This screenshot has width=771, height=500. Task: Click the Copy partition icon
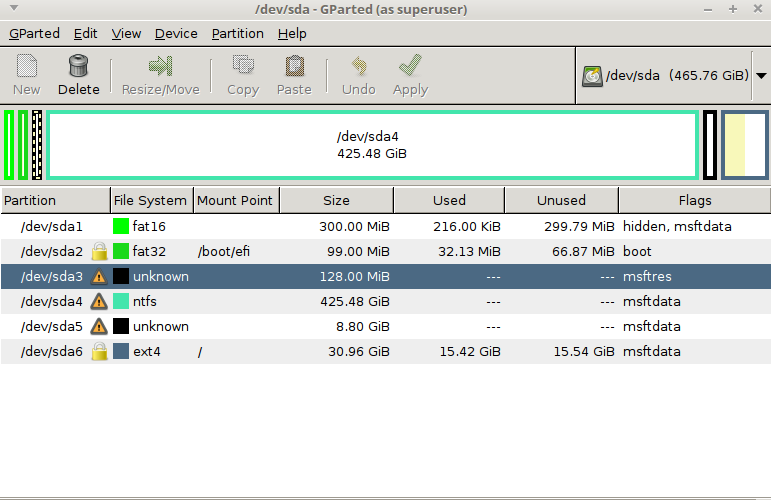pyautogui.click(x=243, y=65)
